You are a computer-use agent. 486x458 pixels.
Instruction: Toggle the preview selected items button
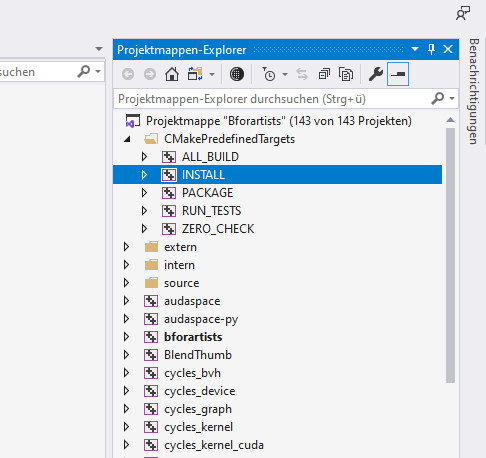point(398,74)
